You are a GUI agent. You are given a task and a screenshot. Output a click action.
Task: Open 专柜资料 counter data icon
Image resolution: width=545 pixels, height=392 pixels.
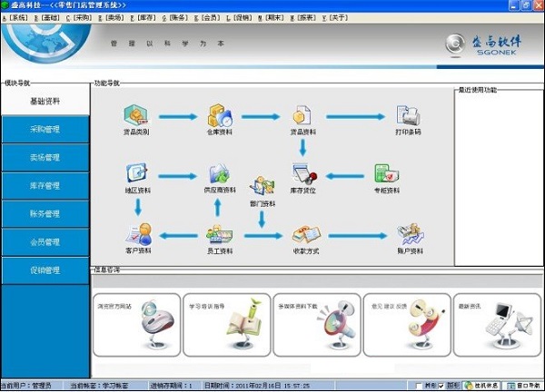coord(386,174)
